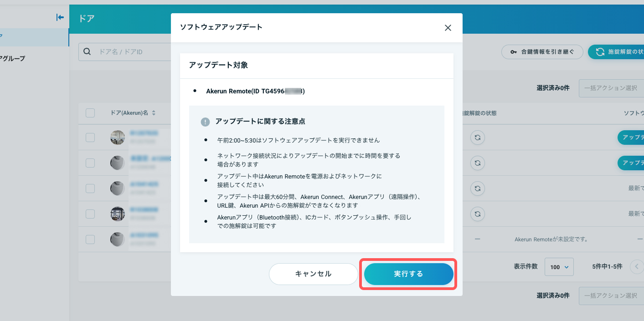Click the search magnifier icon

88,52
